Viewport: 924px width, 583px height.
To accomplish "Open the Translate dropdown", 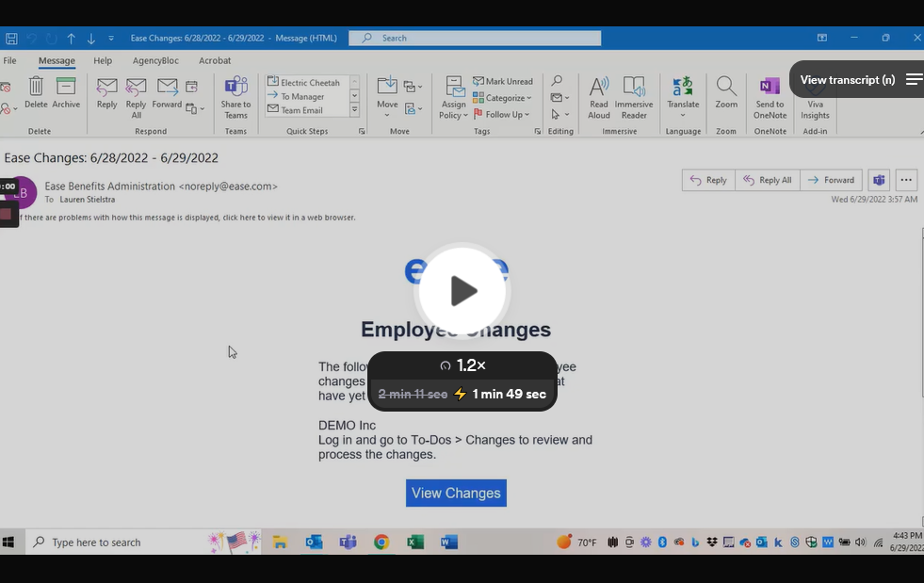I will [x=683, y=97].
